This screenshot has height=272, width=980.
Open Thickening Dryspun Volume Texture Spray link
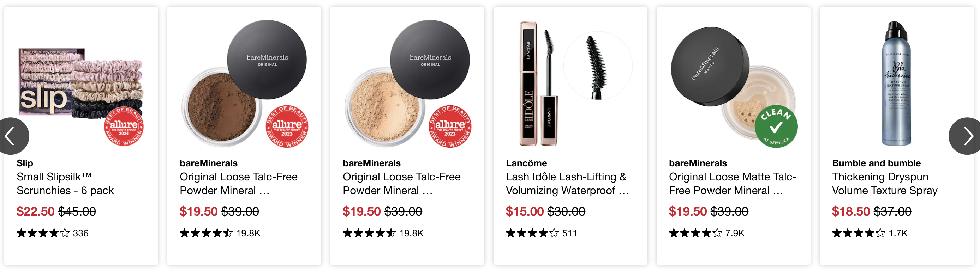[x=885, y=184]
